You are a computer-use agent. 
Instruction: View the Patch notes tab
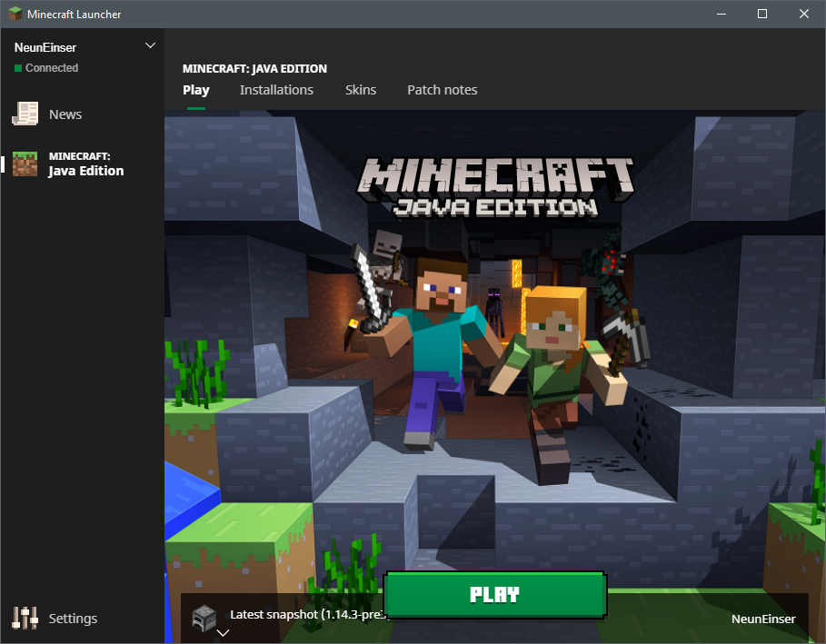tap(442, 90)
